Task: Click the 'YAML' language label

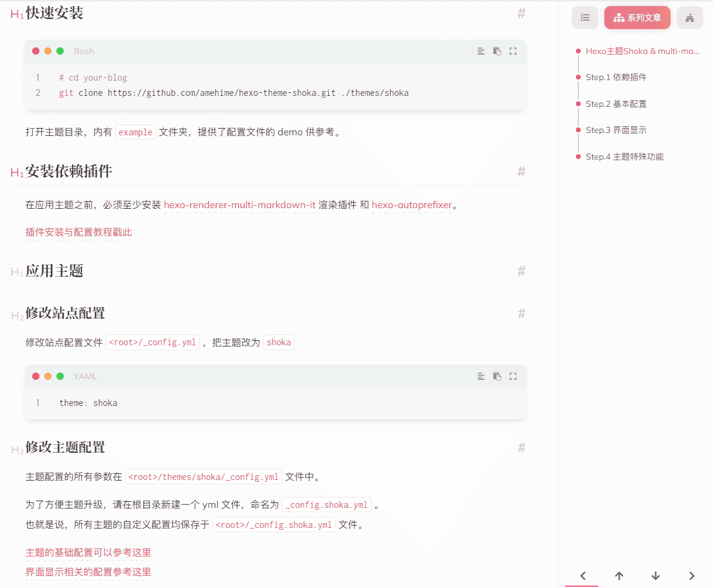Action: [85, 376]
